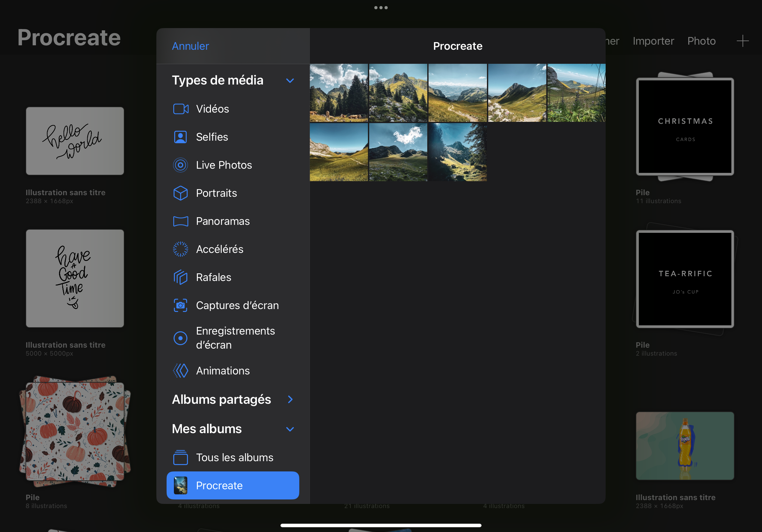Click the Accélérés timelapse icon
Viewport: 762px width, 532px height.
coord(181,249)
